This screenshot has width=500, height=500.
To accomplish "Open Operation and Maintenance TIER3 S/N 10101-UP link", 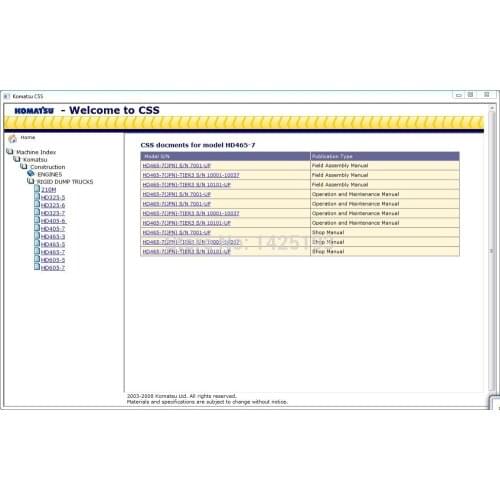I will click(187, 223).
